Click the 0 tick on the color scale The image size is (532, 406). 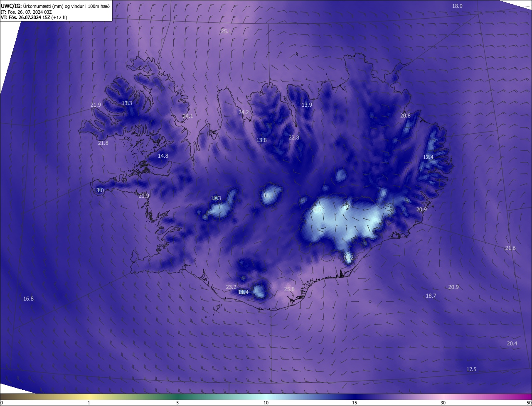(x=1, y=403)
